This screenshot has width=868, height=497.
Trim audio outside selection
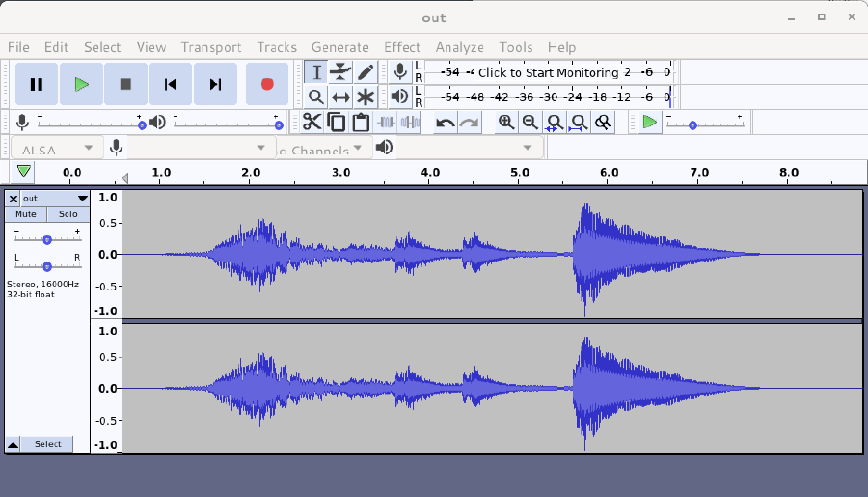(x=386, y=122)
